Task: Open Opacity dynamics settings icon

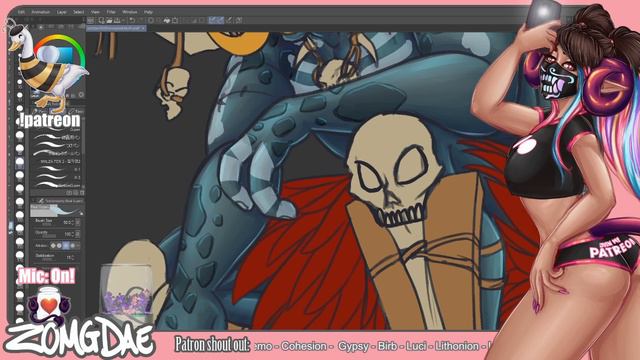Action: pyautogui.click(x=78, y=234)
